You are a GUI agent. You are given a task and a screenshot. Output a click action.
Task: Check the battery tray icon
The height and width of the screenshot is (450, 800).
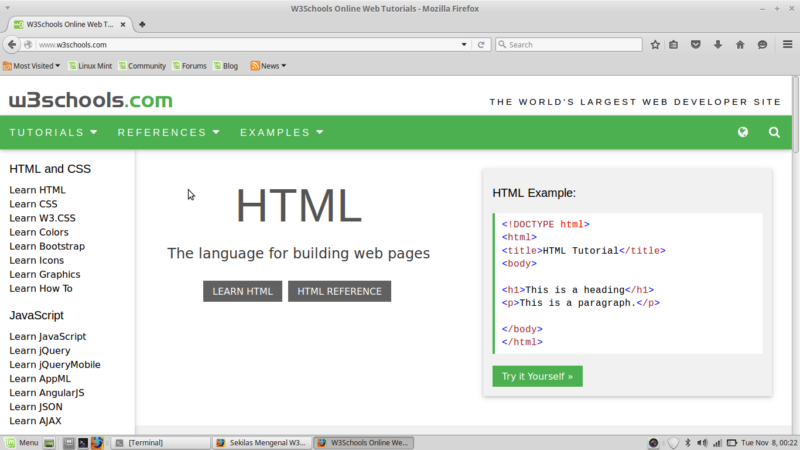(x=732, y=443)
